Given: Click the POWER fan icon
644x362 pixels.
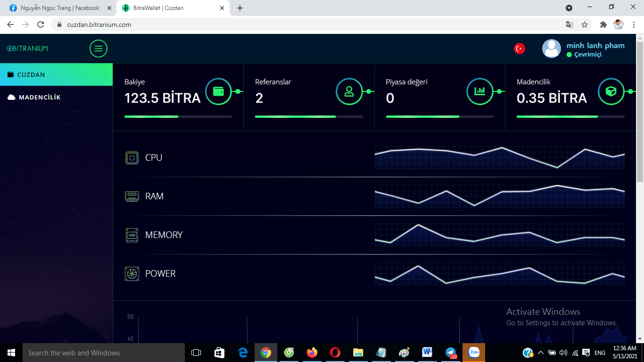Looking at the screenshot, I should (x=132, y=273).
